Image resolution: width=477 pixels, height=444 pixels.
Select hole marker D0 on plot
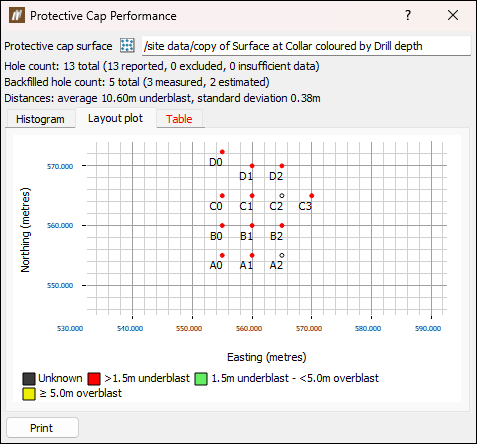coord(222,152)
